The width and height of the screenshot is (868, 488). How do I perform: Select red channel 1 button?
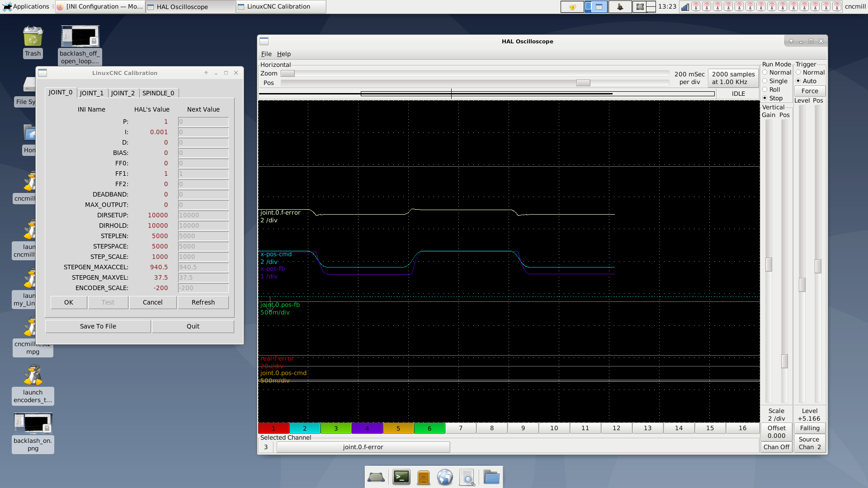(x=274, y=428)
